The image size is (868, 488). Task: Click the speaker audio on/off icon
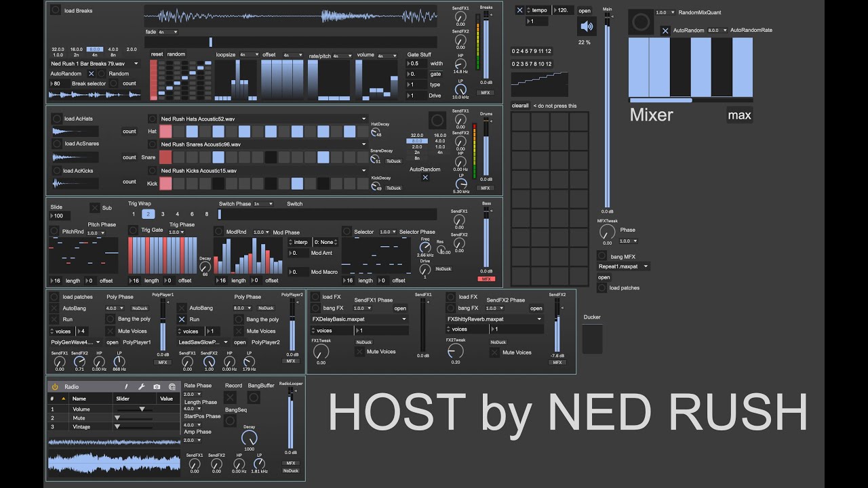click(x=587, y=26)
